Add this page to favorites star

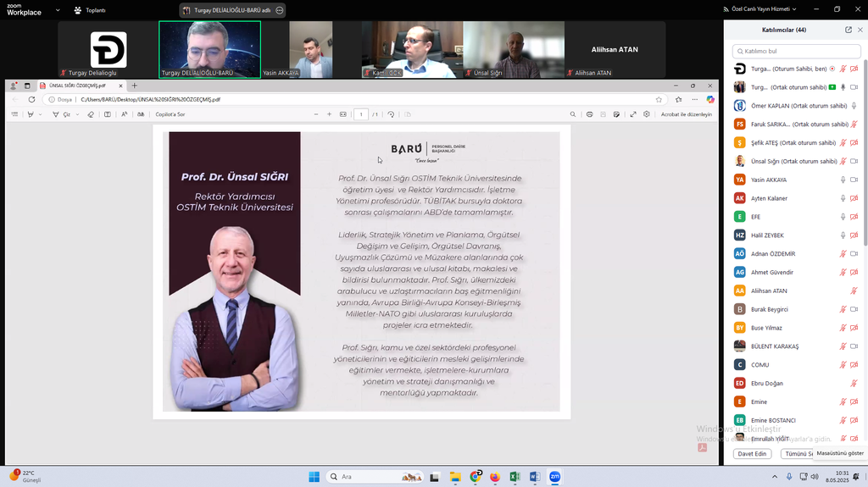click(659, 100)
